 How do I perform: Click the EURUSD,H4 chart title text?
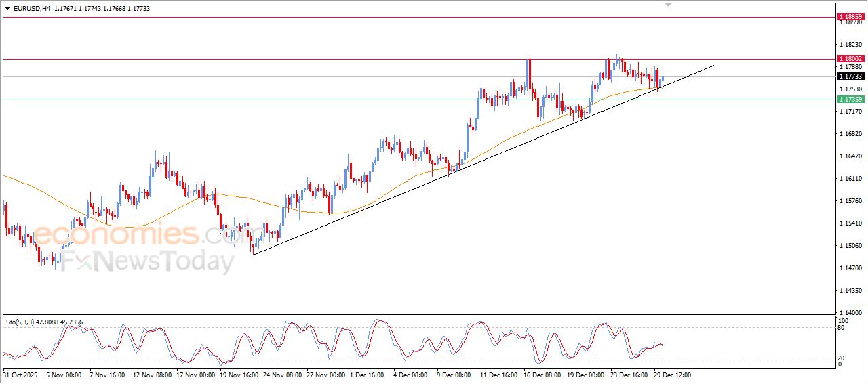click(31, 9)
